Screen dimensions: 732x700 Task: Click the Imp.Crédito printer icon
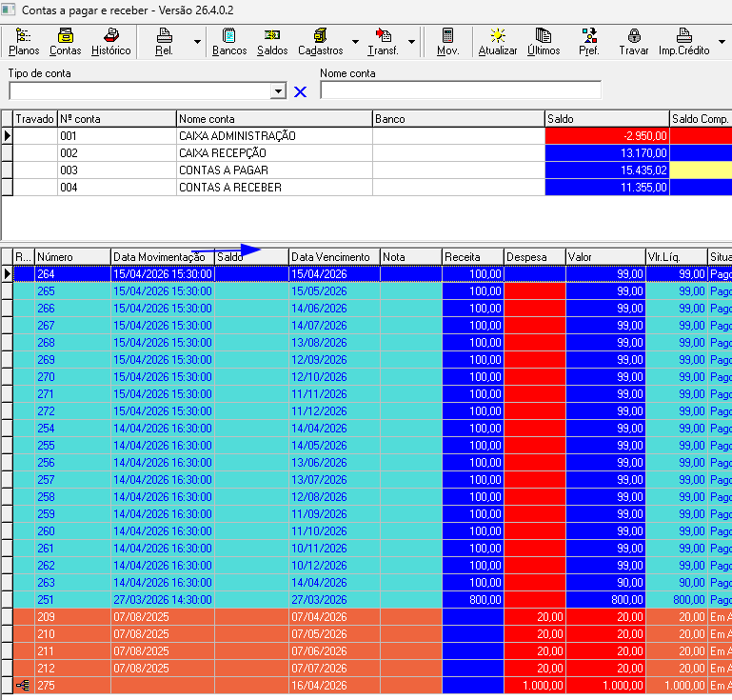683,42
